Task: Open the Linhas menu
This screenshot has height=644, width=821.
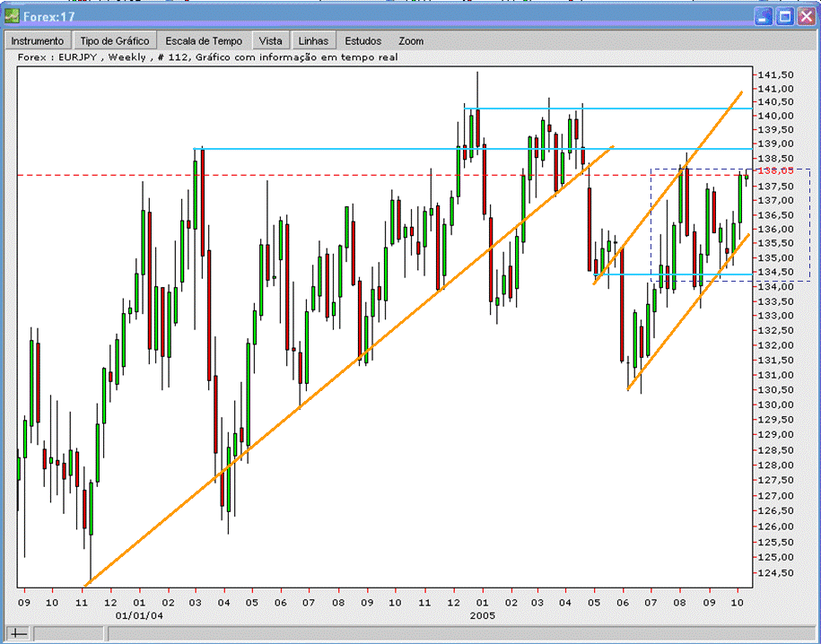Action: [x=312, y=40]
